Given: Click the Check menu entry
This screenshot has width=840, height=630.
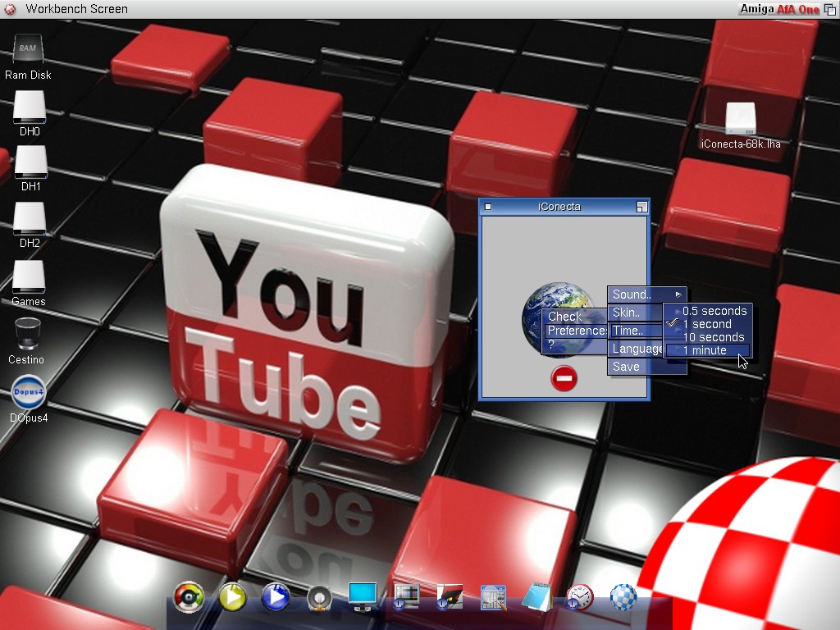Looking at the screenshot, I should 564,317.
